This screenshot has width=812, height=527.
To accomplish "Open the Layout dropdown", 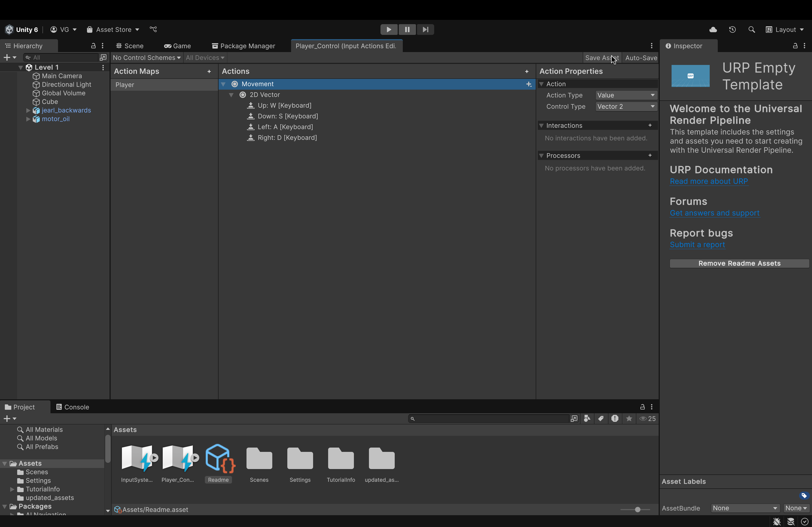I will coord(785,30).
